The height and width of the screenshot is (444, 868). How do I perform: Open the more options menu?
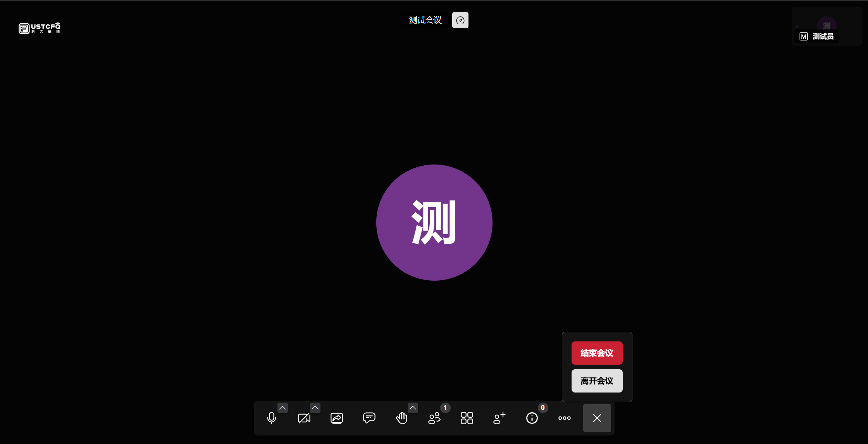tap(564, 418)
